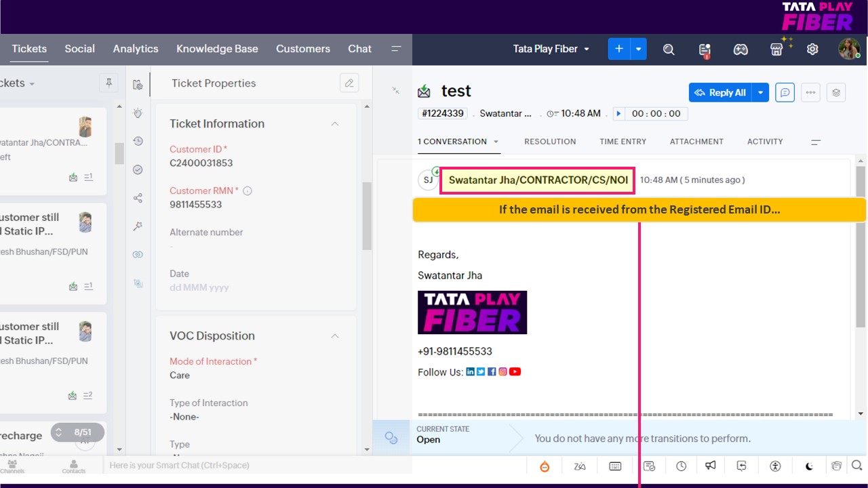This screenshot has height=488, width=868.
Task: Open the megaphone announcements icon
Action: click(710, 466)
